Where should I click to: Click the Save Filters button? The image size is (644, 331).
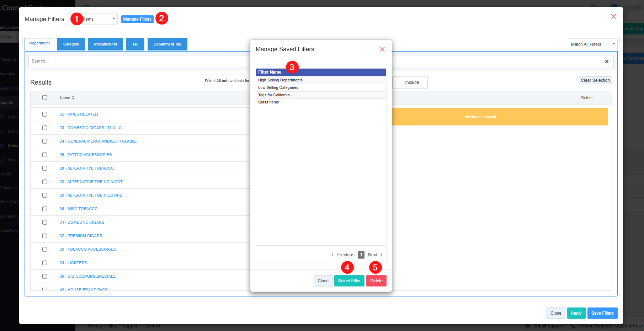[602, 313]
